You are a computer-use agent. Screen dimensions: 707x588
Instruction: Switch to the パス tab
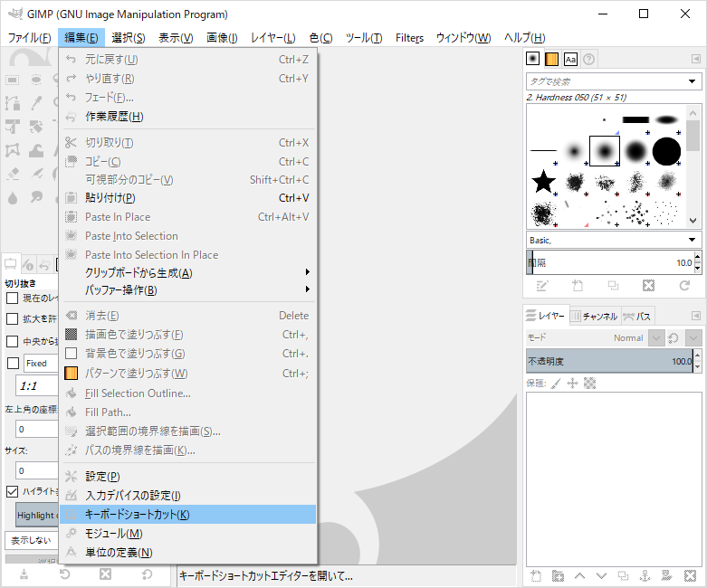click(636, 317)
